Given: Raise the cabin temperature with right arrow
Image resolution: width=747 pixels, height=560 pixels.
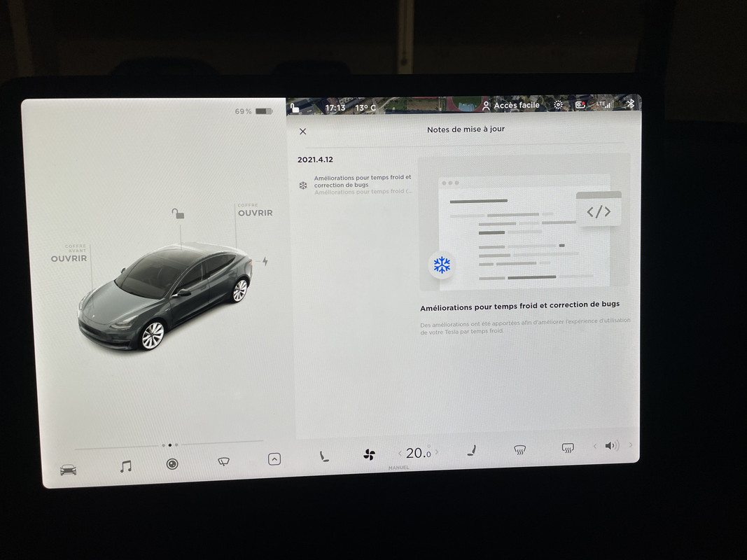Looking at the screenshot, I should [436, 452].
